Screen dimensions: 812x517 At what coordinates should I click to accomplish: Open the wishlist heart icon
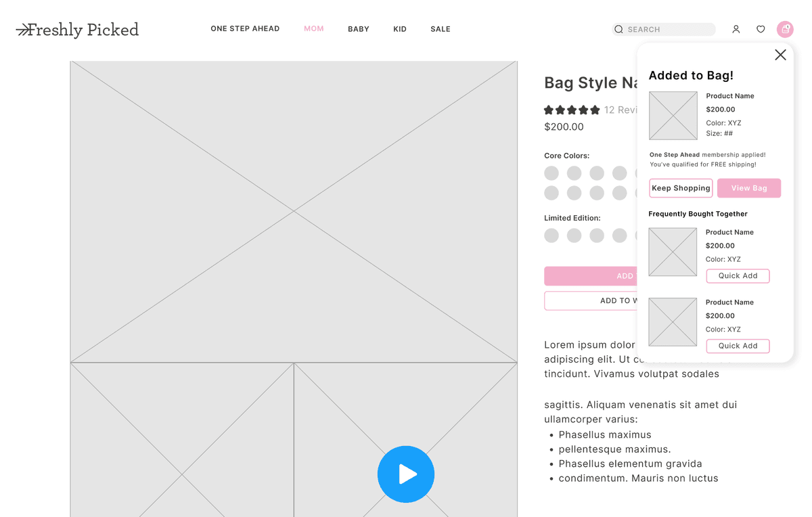click(x=761, y=29)
